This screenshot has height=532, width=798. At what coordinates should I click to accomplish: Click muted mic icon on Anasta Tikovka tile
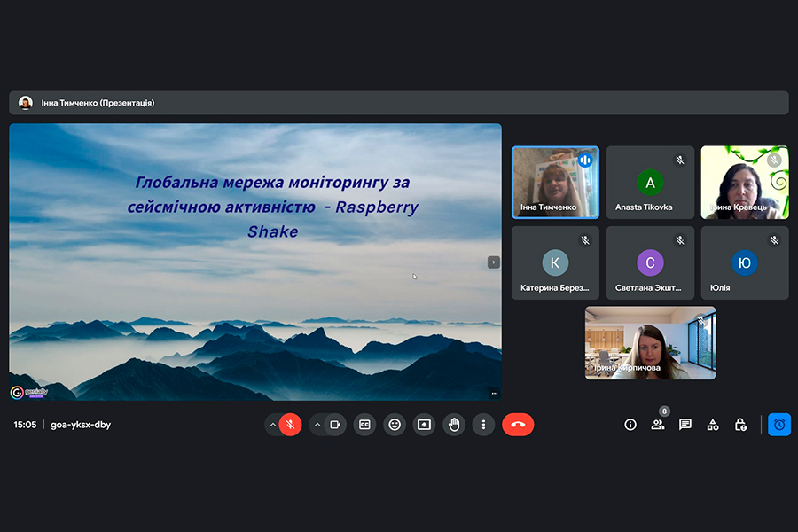[x=680, y=160]
